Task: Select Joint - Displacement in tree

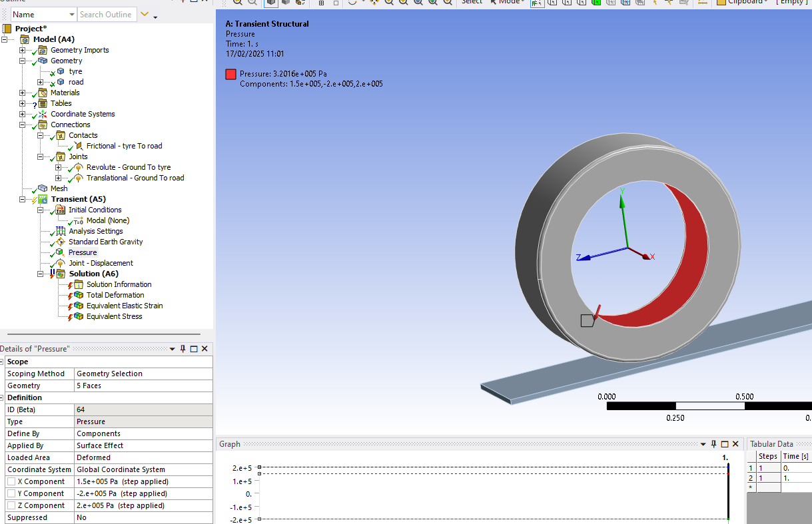Action: (x=101, y=263)
